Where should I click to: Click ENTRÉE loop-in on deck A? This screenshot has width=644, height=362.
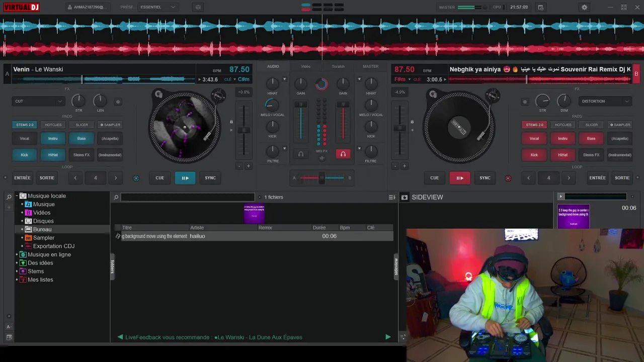[x=23, y=177]
